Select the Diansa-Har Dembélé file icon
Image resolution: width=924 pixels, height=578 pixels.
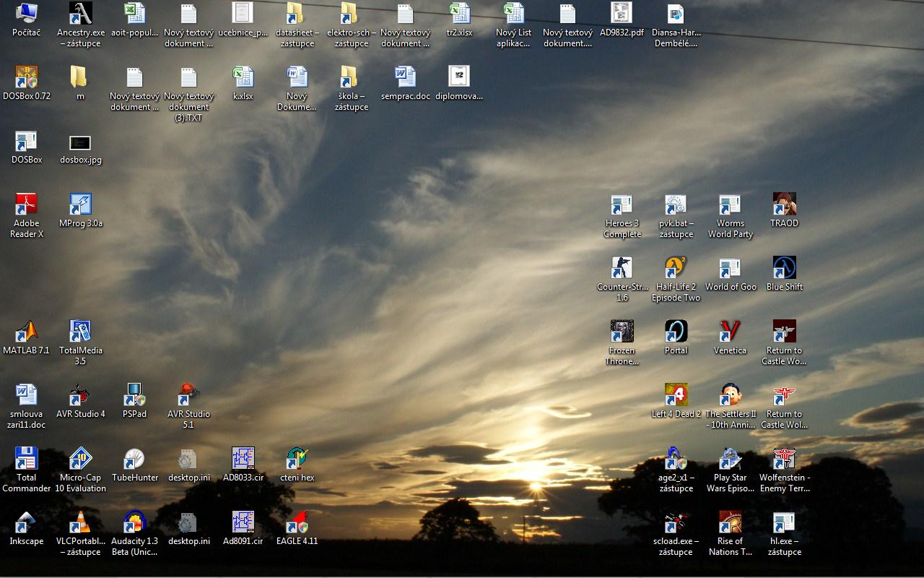click(676, 14)
